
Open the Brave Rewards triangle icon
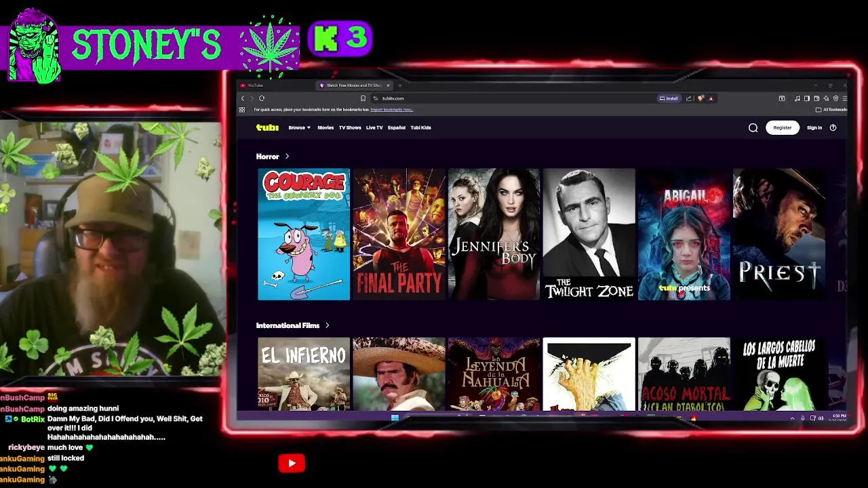[711, 98]
